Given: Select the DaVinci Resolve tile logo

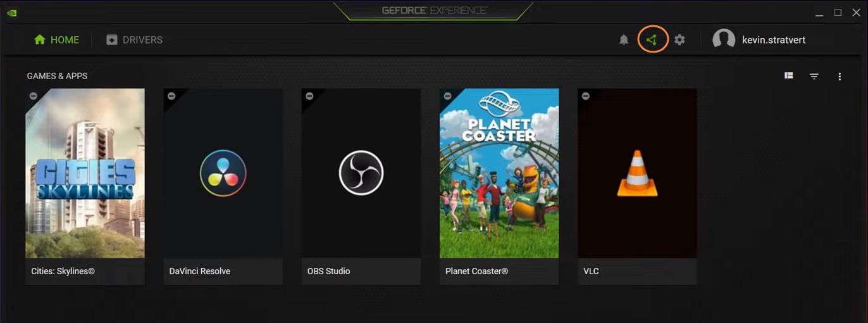Looking at the screenshot, I should pyautogui.click(x=223, y=173).
